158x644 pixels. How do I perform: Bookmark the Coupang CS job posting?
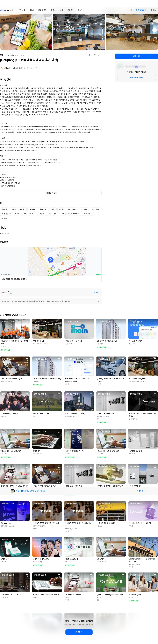pos(90,55)
